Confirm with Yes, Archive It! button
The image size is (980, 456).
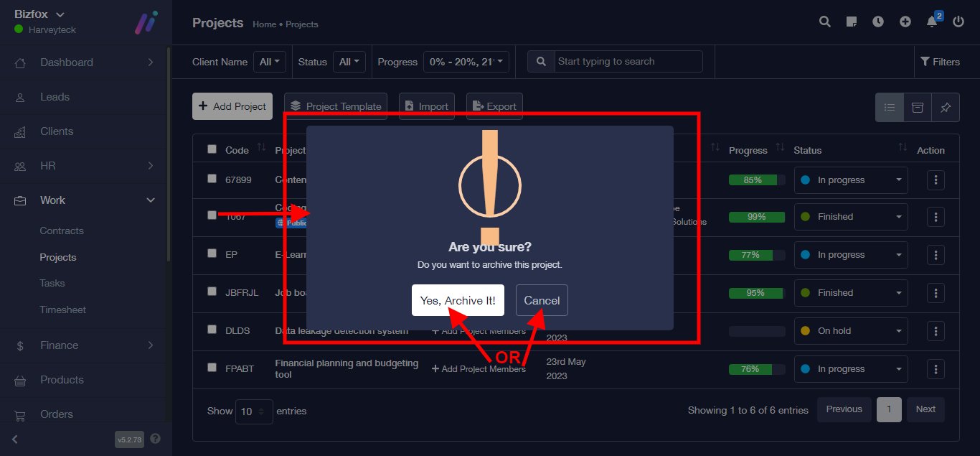click(458, 300)
